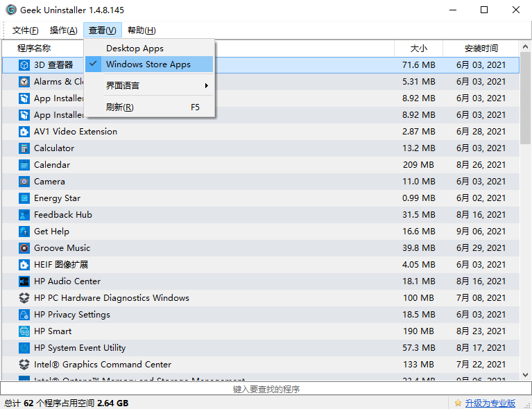Open the 帮助(H) menu
Image resolution: width=532 pixels, height=409 pixels.
click(141, 31)
